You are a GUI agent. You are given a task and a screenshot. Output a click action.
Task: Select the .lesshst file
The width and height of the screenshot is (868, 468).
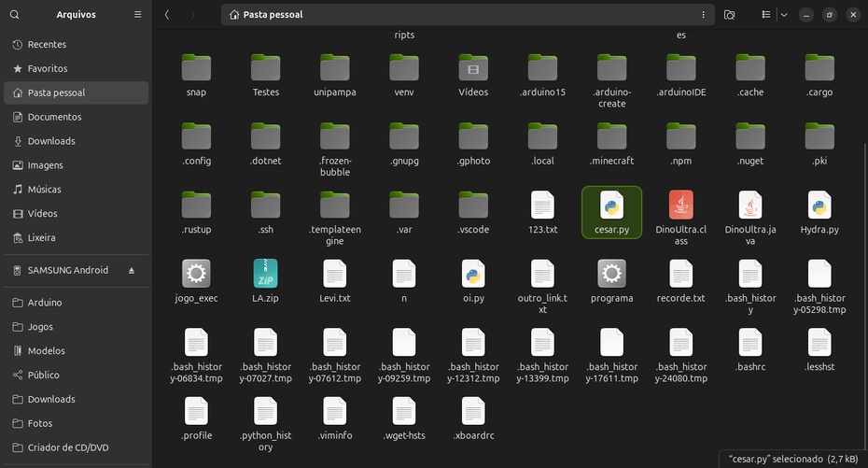(819, 350)
